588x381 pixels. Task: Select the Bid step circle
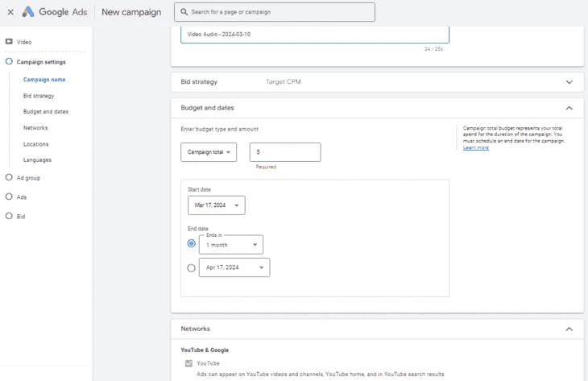point(9,216)
